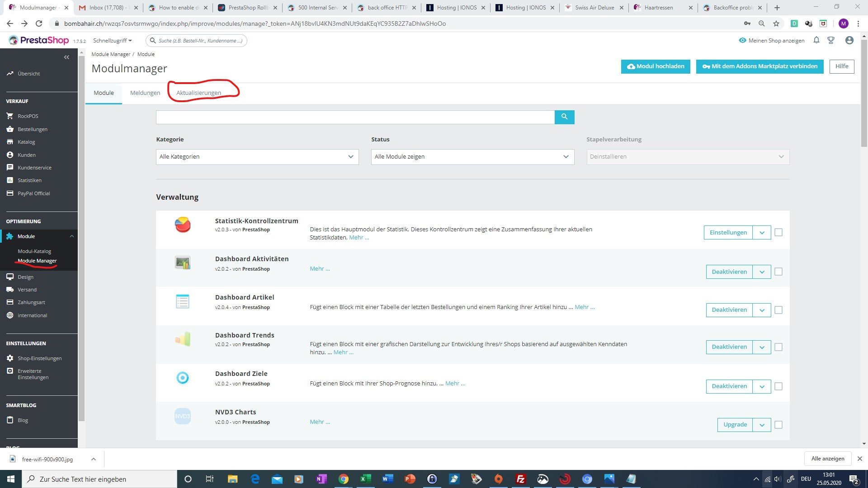This screenshot has width=868, height=488.
Task: Switch to the Swiss Air Deluxe browser tab
Action: pos(594,8)
